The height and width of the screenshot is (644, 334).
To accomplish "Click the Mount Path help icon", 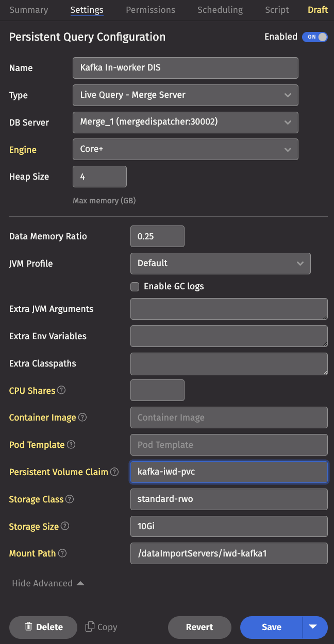I will [62, 553].
